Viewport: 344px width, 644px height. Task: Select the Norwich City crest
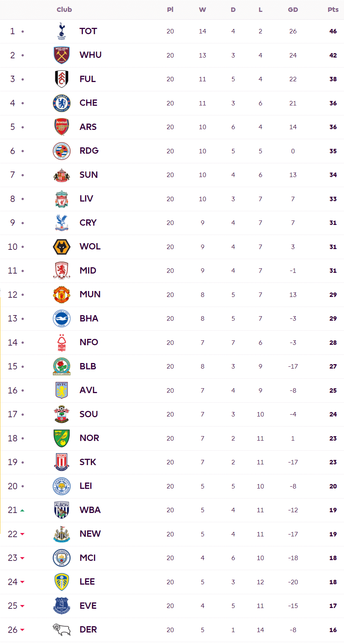click(62, 438)
